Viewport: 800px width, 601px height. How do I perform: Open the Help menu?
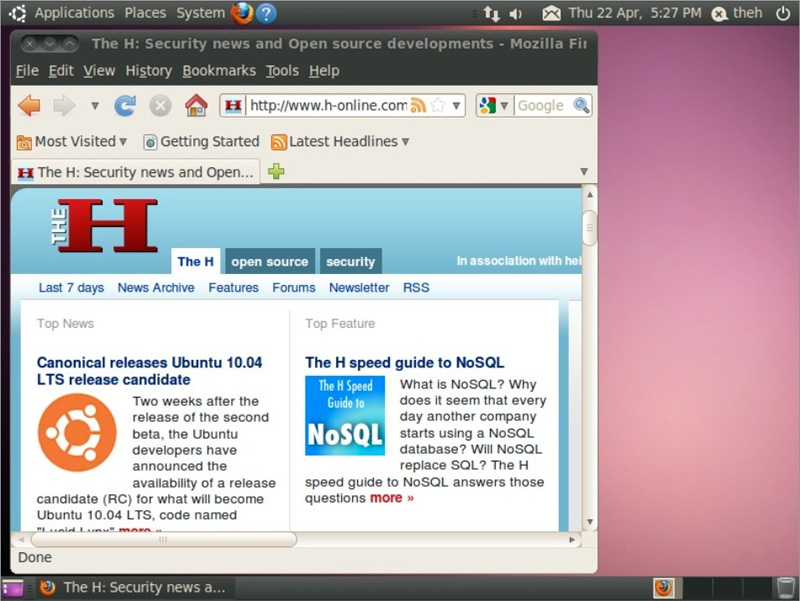[324, 71]
